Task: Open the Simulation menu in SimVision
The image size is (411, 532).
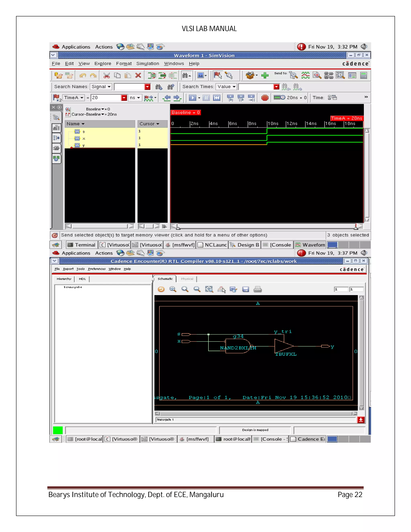Action: [x=147, y=64]
